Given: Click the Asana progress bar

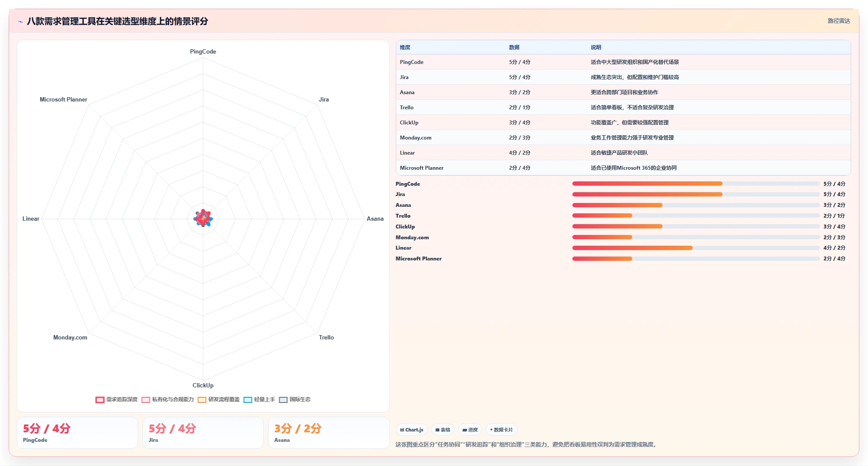Looking at the screenshot, I should 696,205.
